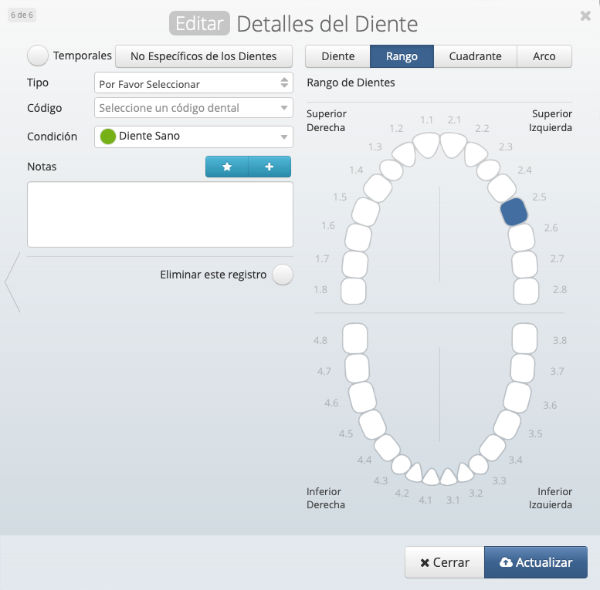Image resolution: width=600 pixels, height=590 pixels.
Task: Toggle Eliminar este registro option
Action: (283, 274)
